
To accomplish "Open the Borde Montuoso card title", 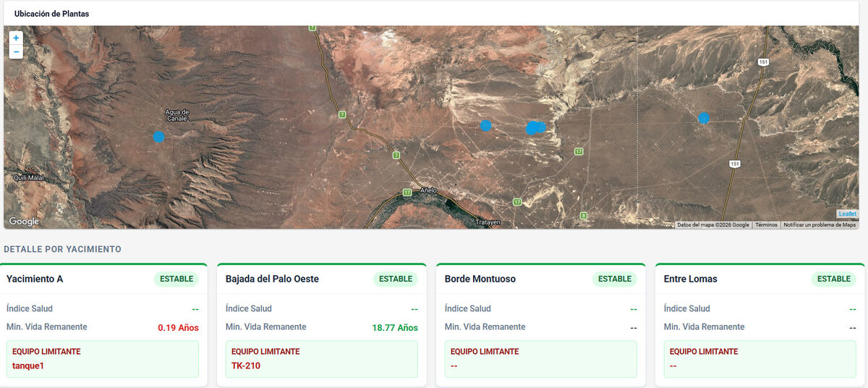I will [x=480, y=279].
